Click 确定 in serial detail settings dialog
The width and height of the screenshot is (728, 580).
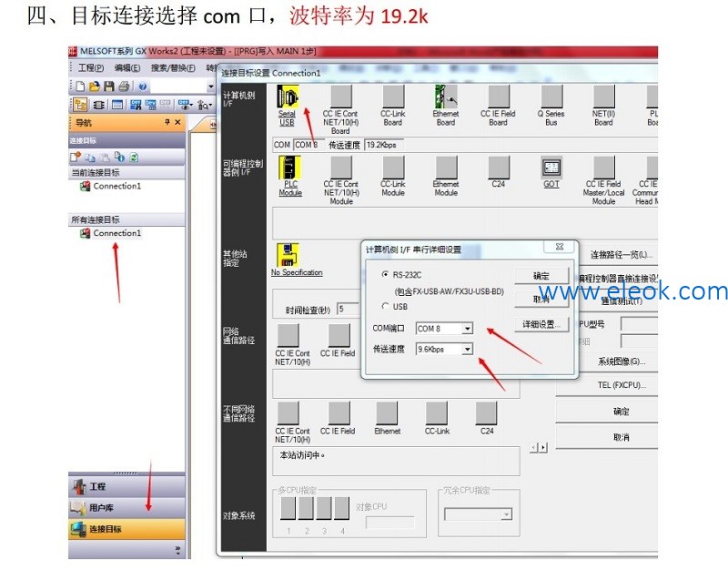coord(541,276)
